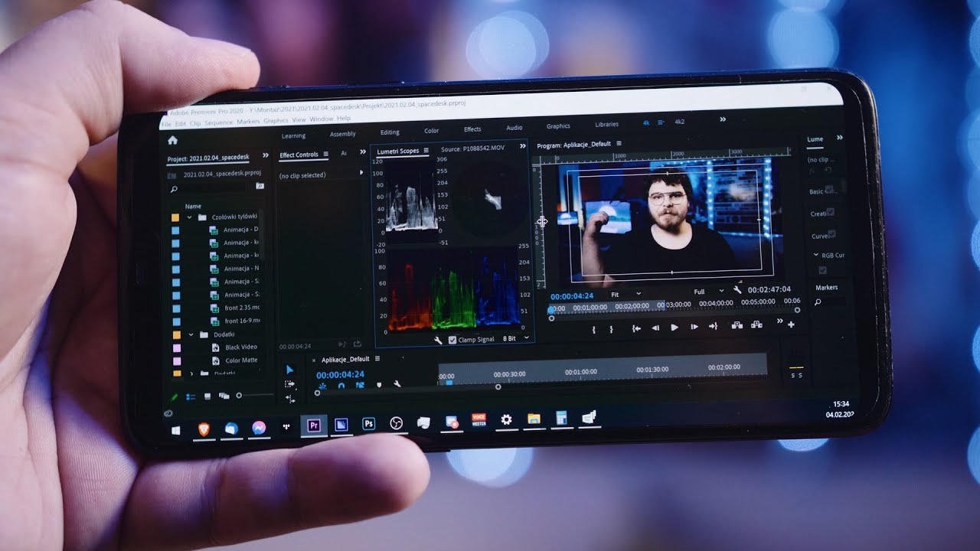Open the Sequence menu
Screen dimensions: 980x551
[219, 122]
